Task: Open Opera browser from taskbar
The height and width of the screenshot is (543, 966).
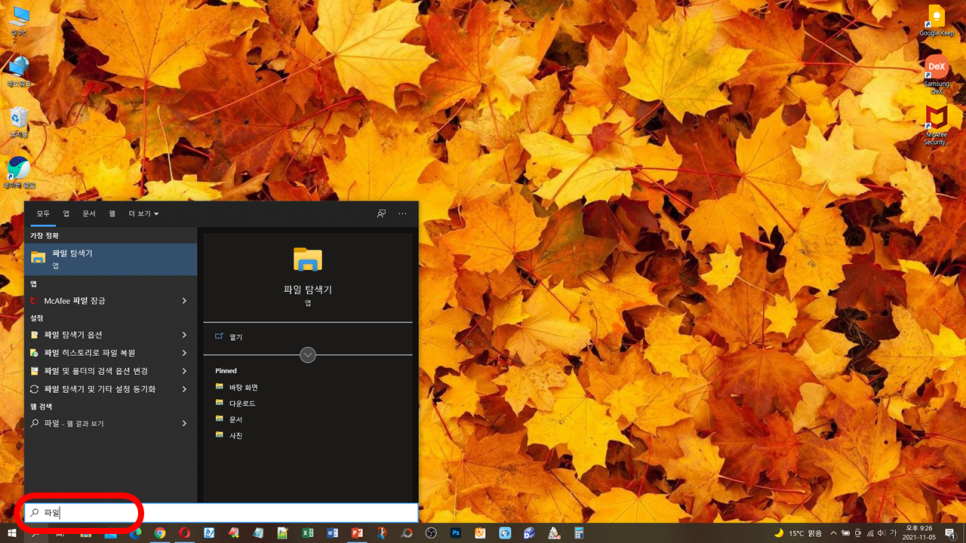Action: (184, 533)
